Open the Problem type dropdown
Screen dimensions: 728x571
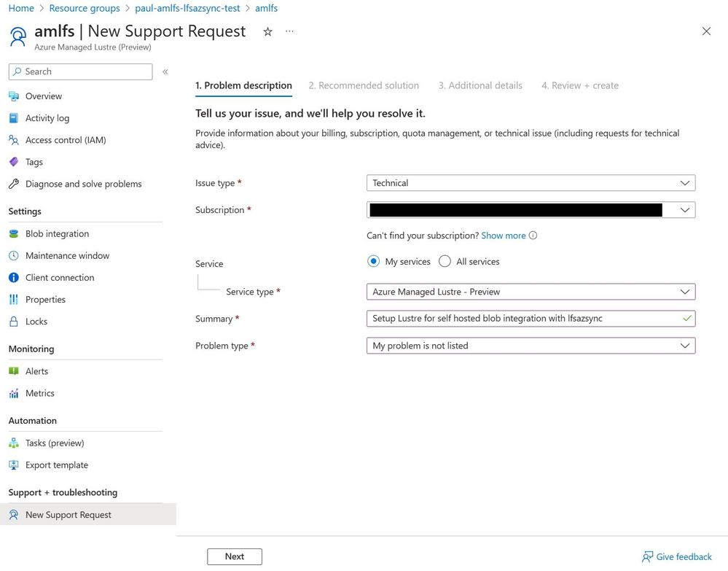[531, 346]
